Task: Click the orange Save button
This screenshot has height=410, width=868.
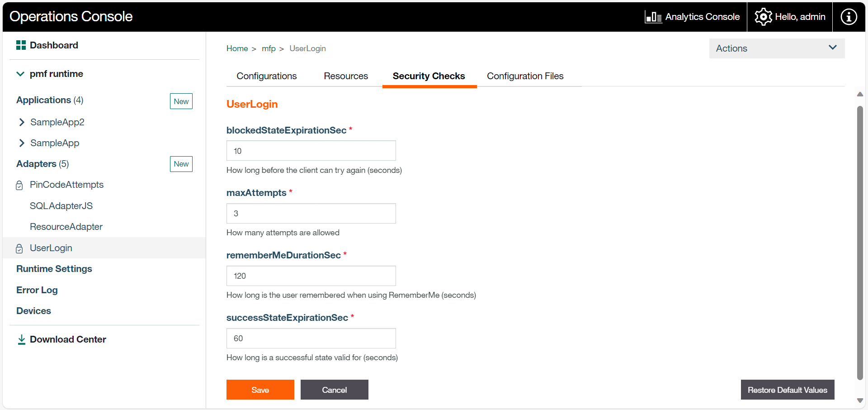Action: tap(260, 390)
